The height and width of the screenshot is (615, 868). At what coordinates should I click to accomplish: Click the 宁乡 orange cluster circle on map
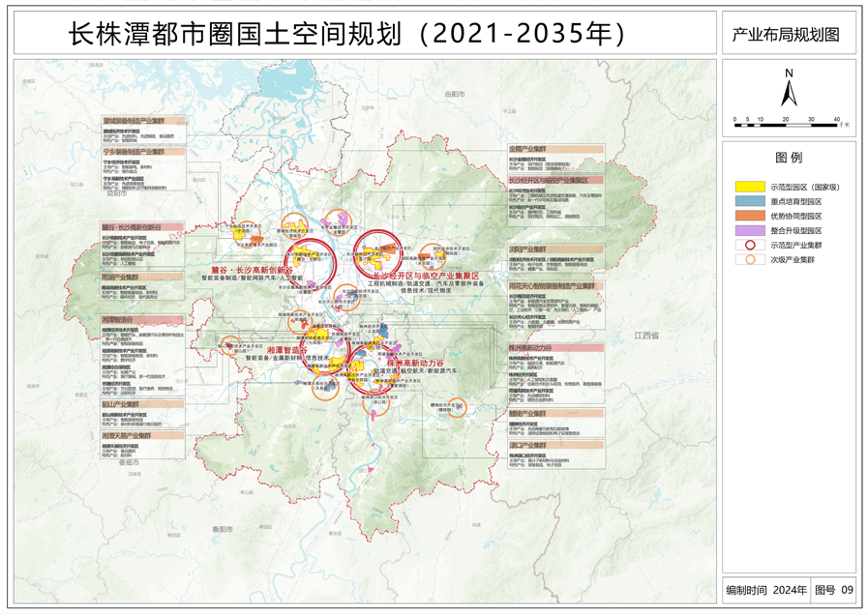pyautogui.click(x=245, y=233)
